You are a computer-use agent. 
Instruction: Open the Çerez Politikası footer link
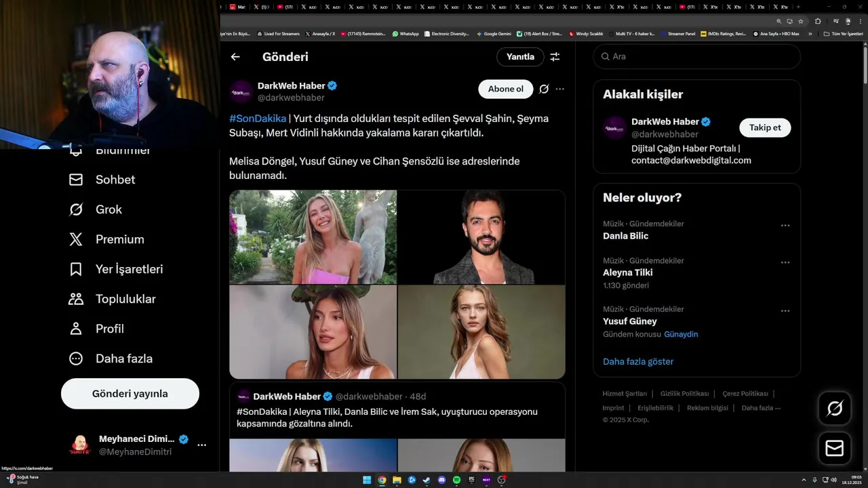point(745,394)
